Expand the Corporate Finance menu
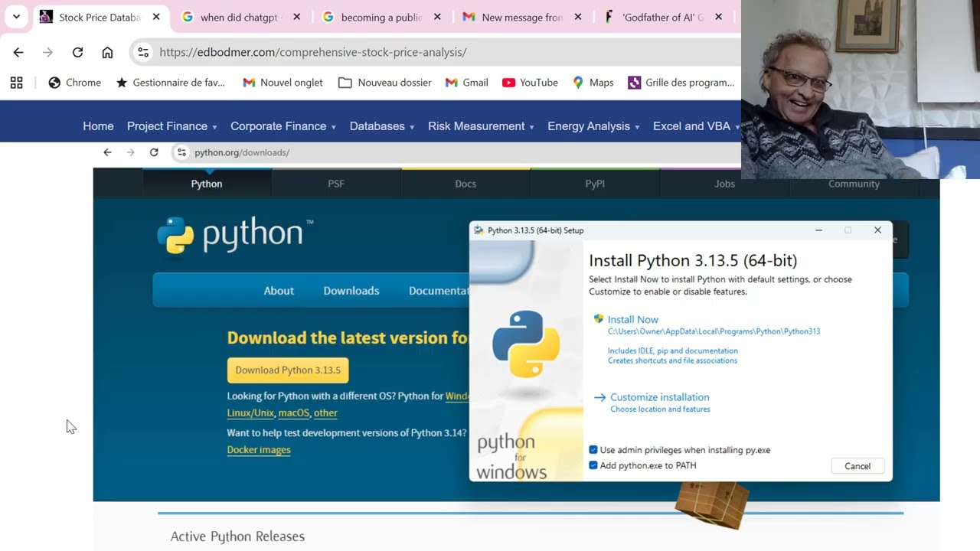 tap(283, 126)
